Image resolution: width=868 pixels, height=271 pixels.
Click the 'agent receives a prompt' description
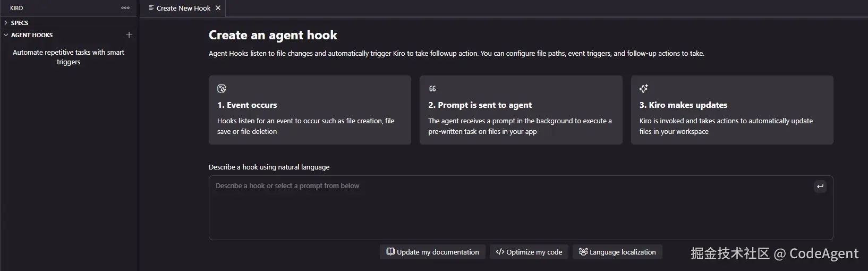520,126
